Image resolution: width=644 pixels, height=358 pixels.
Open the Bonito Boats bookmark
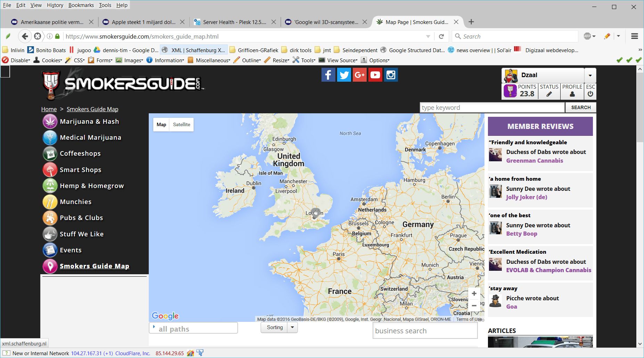(x=47, y=50)
